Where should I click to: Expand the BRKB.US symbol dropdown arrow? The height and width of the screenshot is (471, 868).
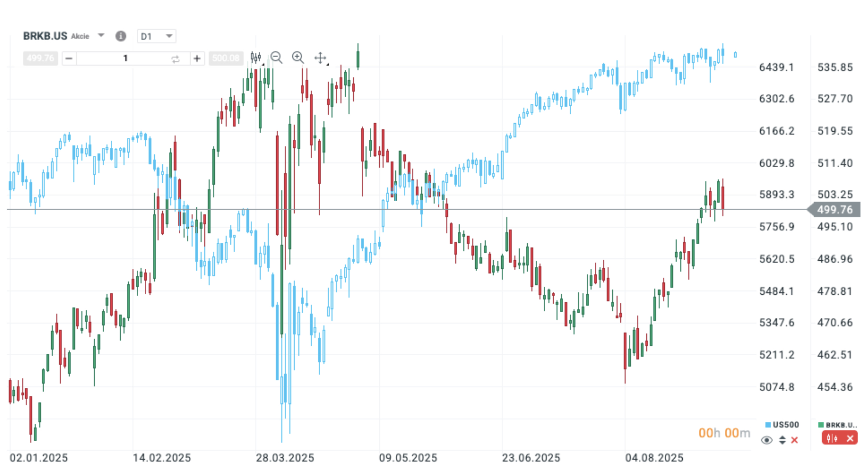101,35
